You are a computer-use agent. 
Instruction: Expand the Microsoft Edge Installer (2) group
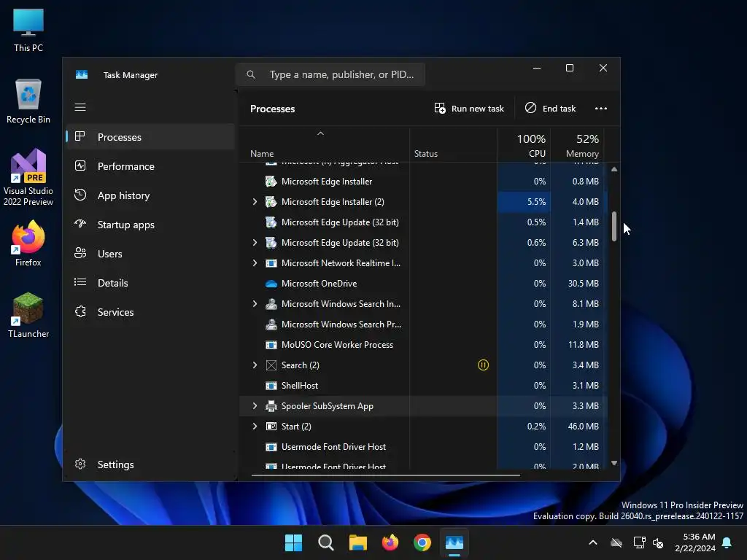[x=255, y=202]
